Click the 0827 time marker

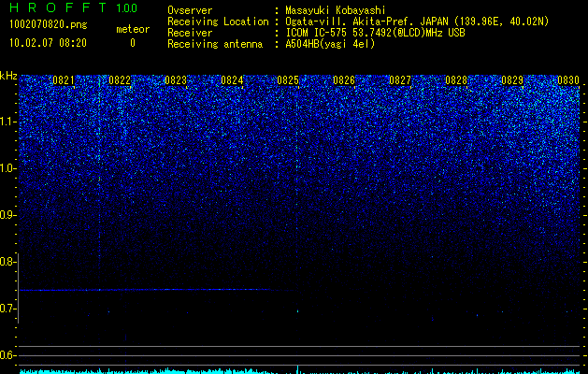[x=400, y=80]
